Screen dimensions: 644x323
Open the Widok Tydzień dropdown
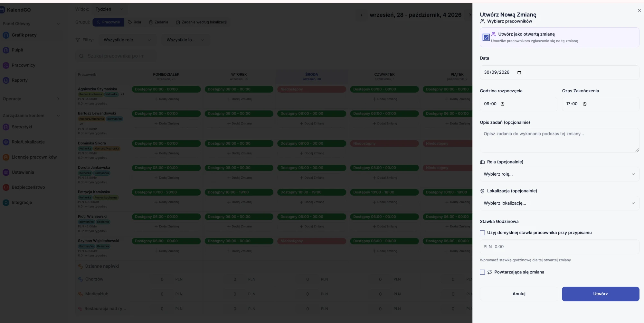(x=109, y=9)
